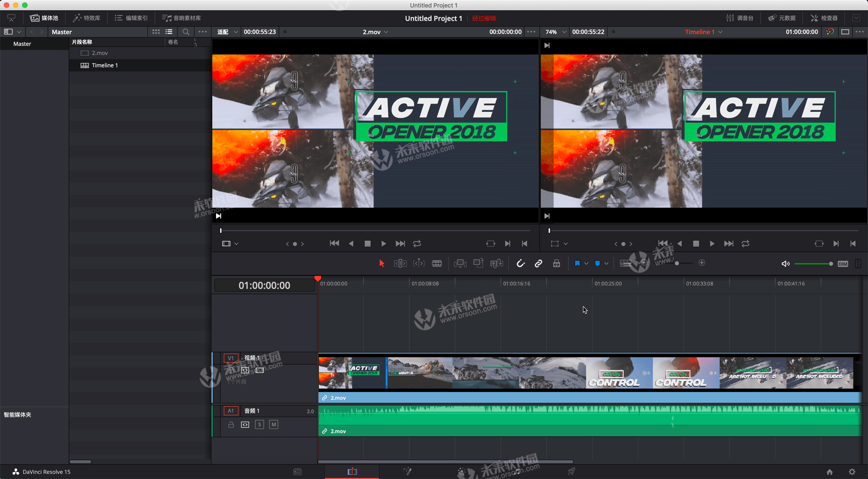
Task: Add a blue marker to timeline
Action: 597,264
